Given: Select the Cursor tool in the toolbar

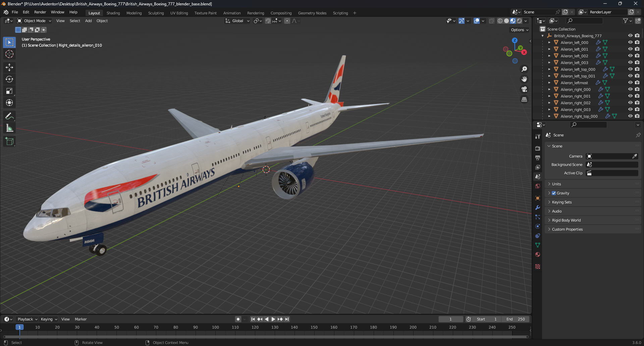Looking at the screenshot, I should tap(9, 54).
